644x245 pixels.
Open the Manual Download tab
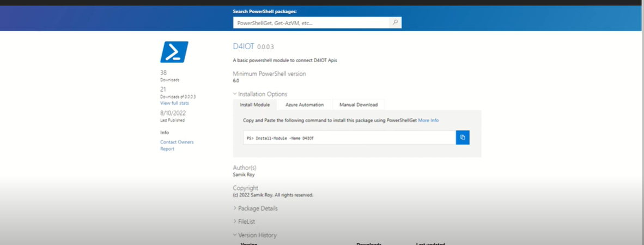[358, 105]
